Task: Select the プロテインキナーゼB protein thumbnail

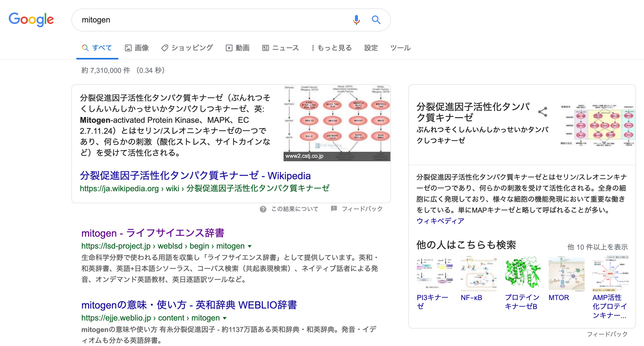Action: point(522,274)
